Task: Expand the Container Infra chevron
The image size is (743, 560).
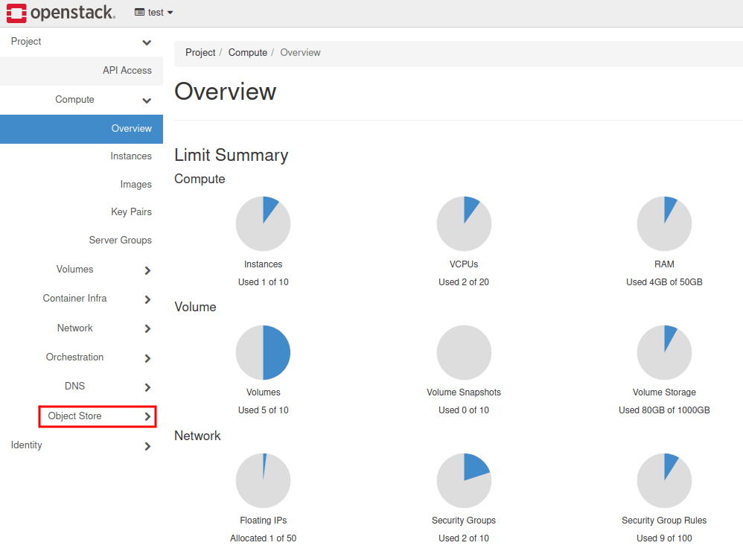Action: pyautogui.click(x=147, y=299)
